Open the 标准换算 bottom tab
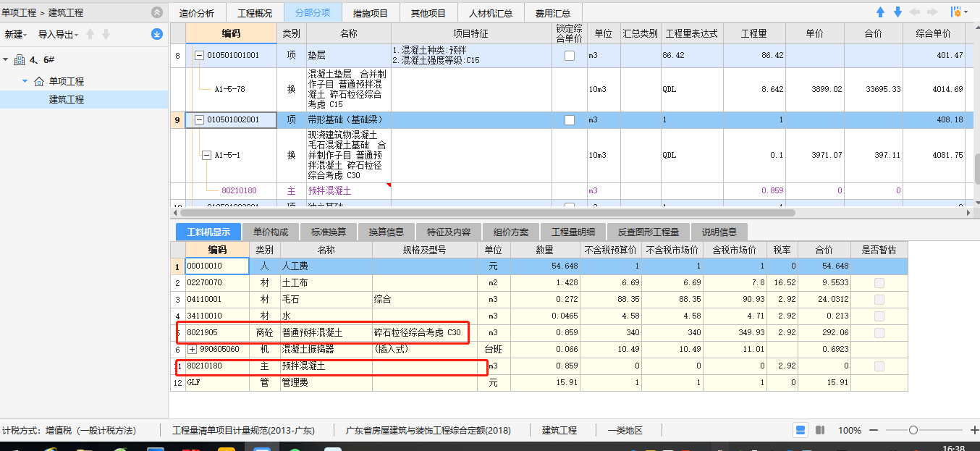 pos(329,232)
